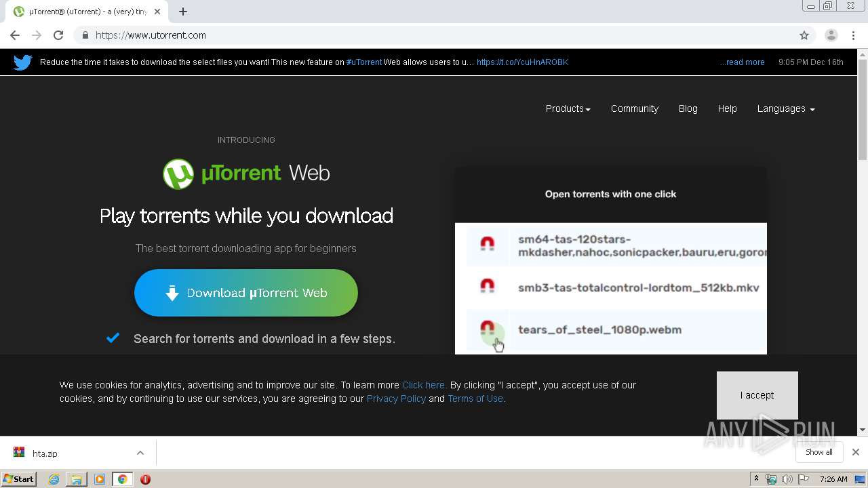Bookmark page with the star icon
868x488 pixels.
[x=804, y=35]
